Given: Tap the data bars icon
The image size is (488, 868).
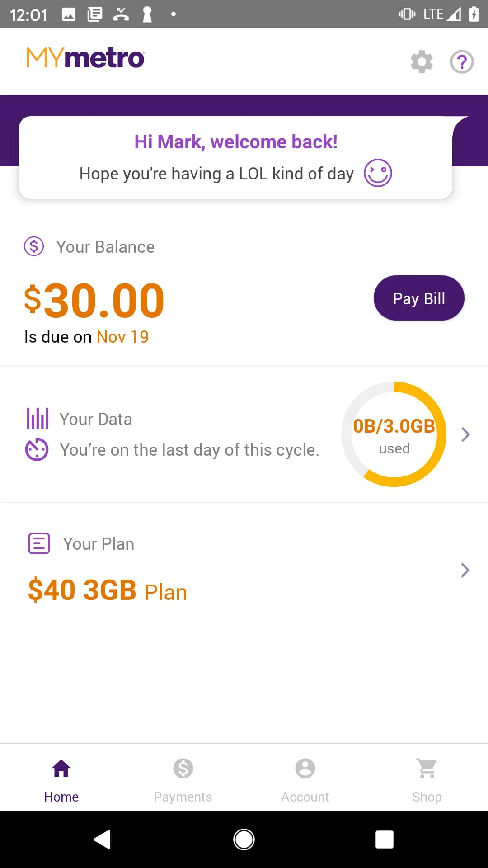Looking at the screenshot, I should (38, 418).
